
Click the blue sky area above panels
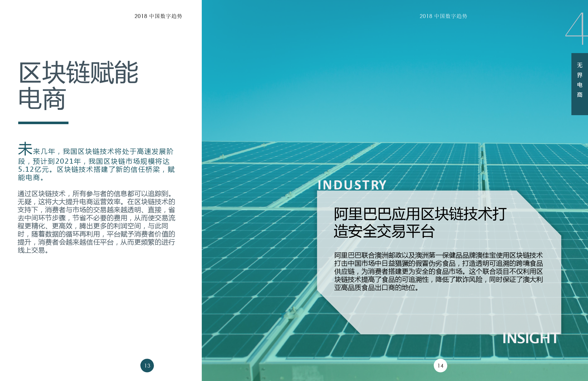tap(346, 74)
